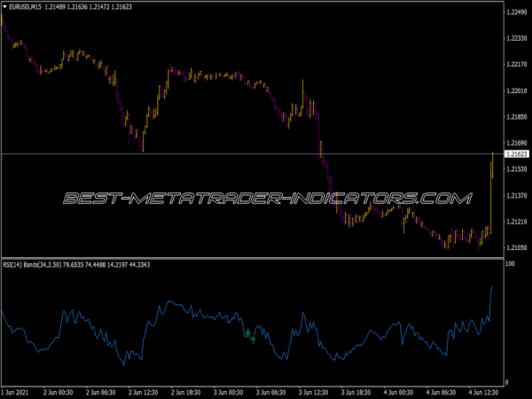
Task: Click the 1.21370 price axis label
Action: click(517, 195)
